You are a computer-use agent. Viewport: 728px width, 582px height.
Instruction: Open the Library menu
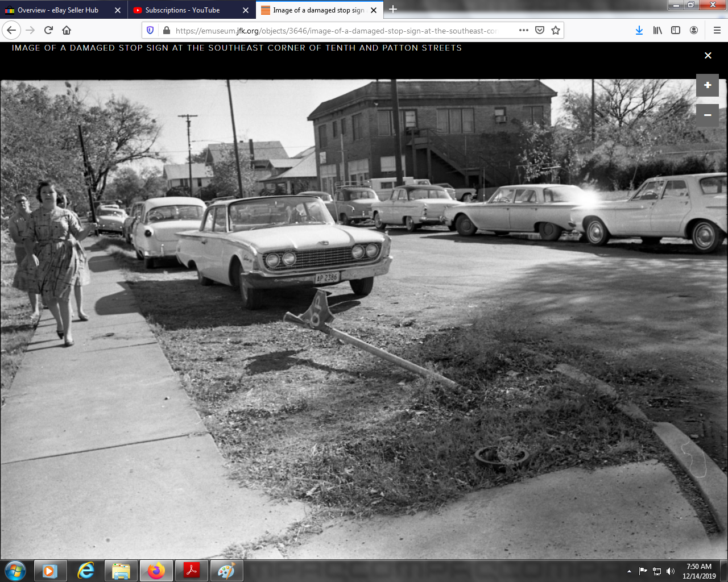pyautogui.click(x=657, y=30)
